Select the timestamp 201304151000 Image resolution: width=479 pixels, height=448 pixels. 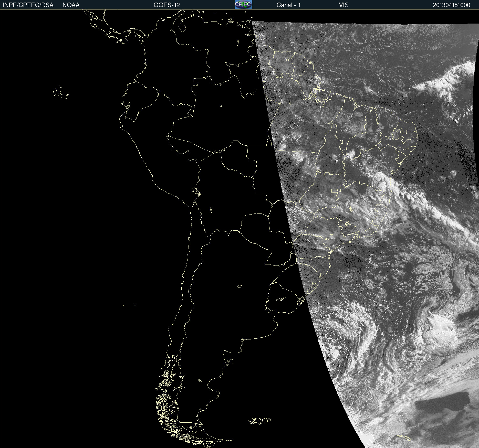(452, 5)
